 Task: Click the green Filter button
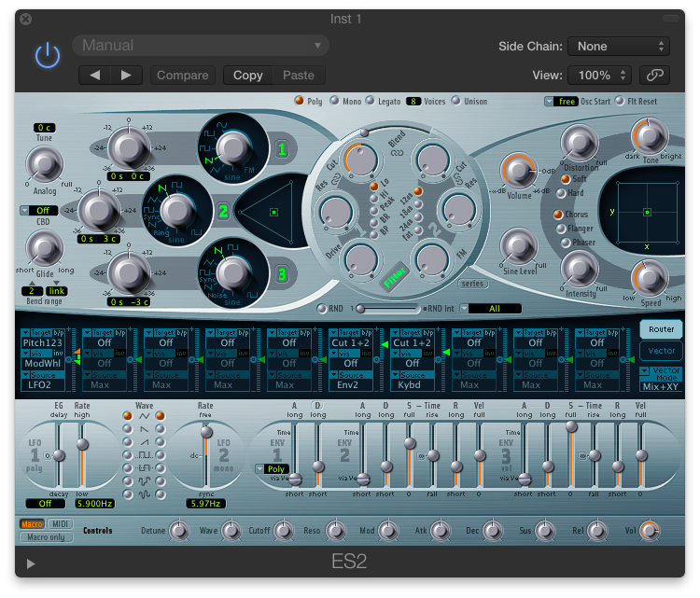[x=395, y=277]
